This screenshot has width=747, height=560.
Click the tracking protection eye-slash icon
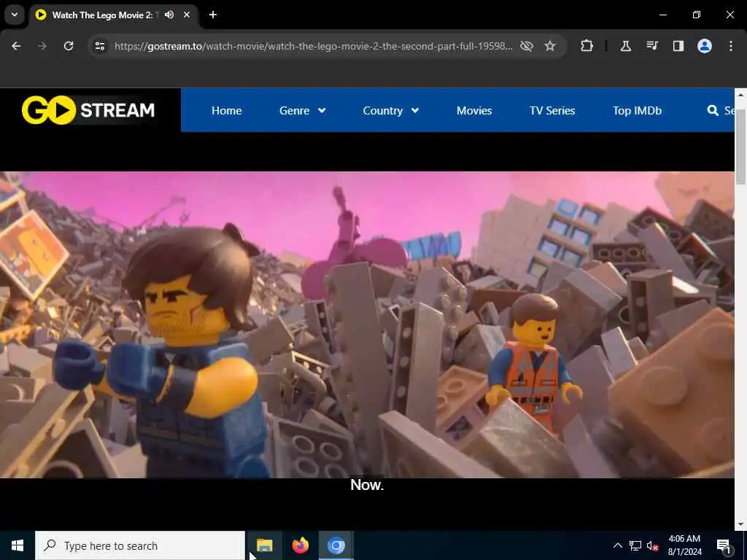(x=527, y=46)
